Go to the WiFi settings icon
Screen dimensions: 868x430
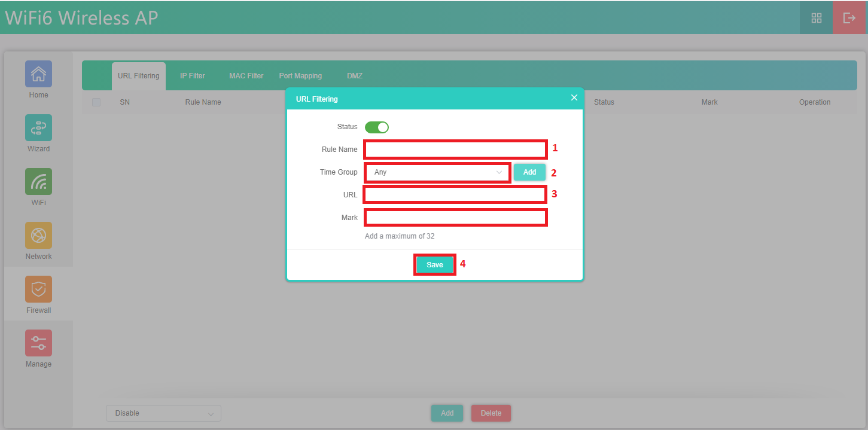tap(38, 182)
